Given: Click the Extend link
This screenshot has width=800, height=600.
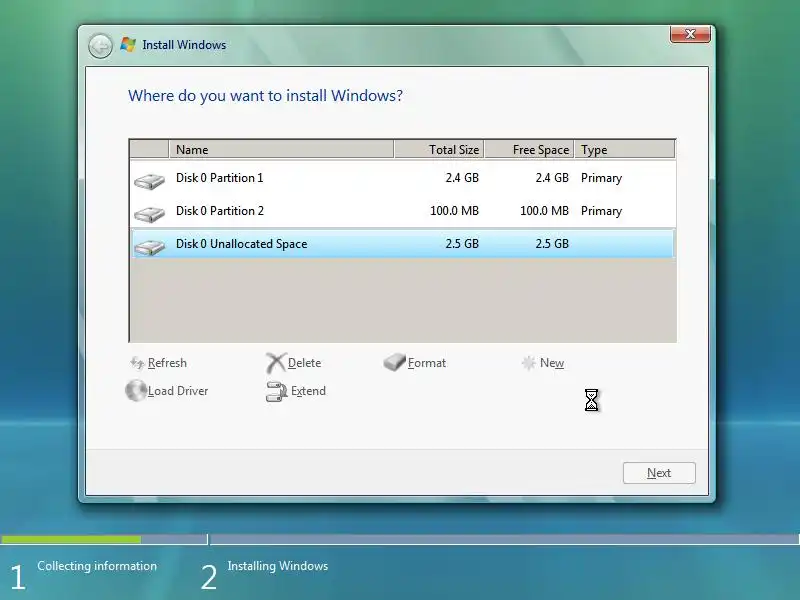Looking at the screenshot, I should (x=308, y=391).
